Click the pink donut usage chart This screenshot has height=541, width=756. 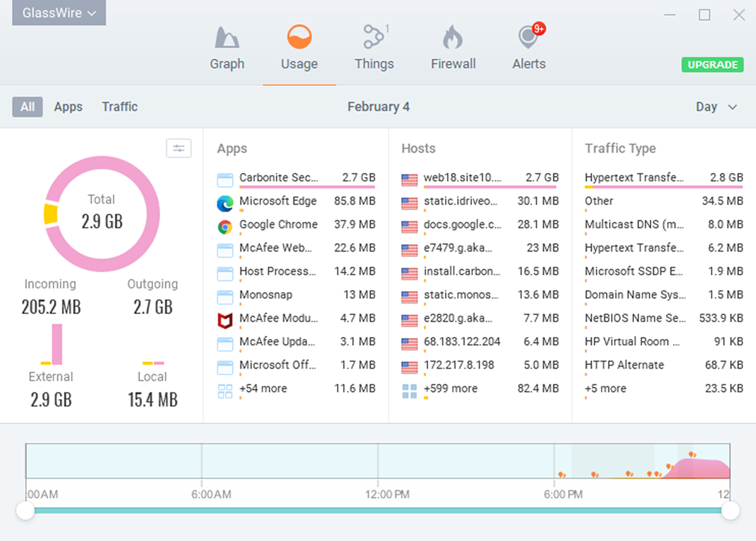[102, 214]
